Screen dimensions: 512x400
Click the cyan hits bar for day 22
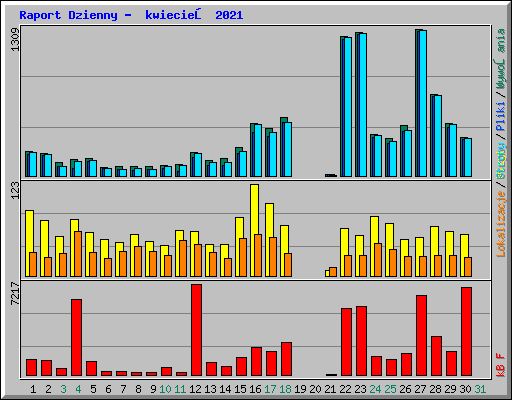tap(348, 107)
